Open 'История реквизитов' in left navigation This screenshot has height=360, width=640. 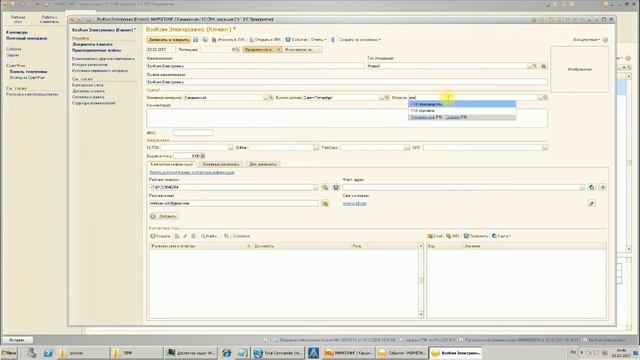point(90,64)
